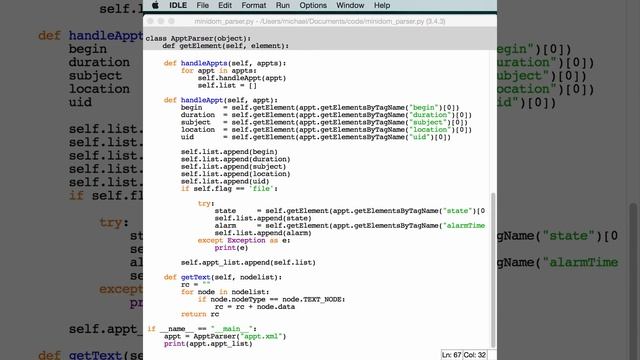Screen dimensions: 640x360
Task: Open the Edit menu
Action: click(224, 5)
